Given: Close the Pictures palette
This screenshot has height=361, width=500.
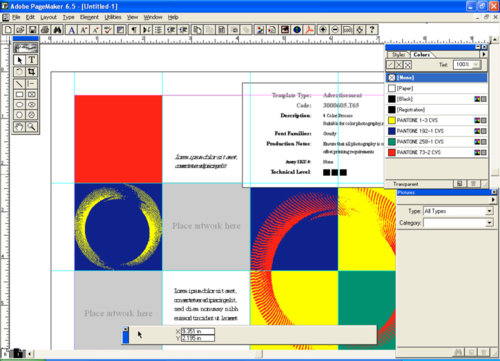Looking at the screenshot, I should (x=494, y=192).
